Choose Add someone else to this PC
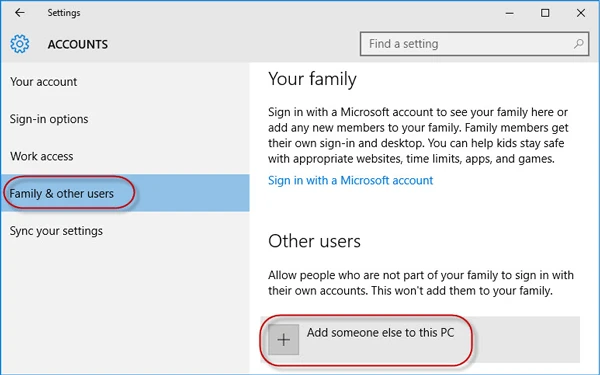Viewport: 600px width, 375px height. point(420,339)
